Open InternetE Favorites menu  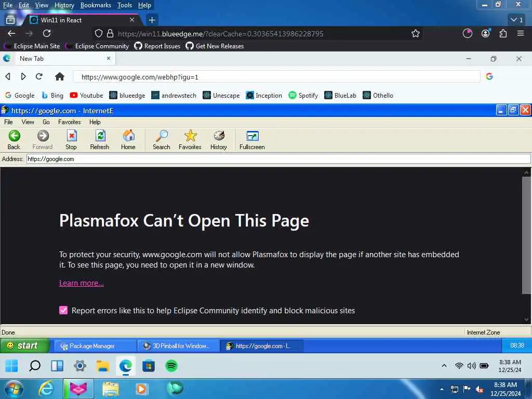pyautogui.click(x=69, y=122)
